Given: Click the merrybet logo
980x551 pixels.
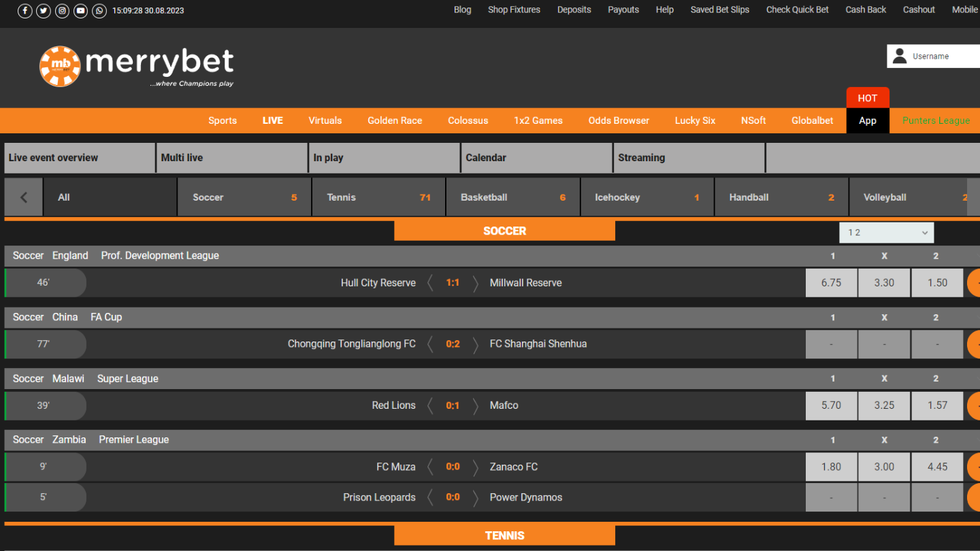Looking at the screenshot, I should point(137,66).
